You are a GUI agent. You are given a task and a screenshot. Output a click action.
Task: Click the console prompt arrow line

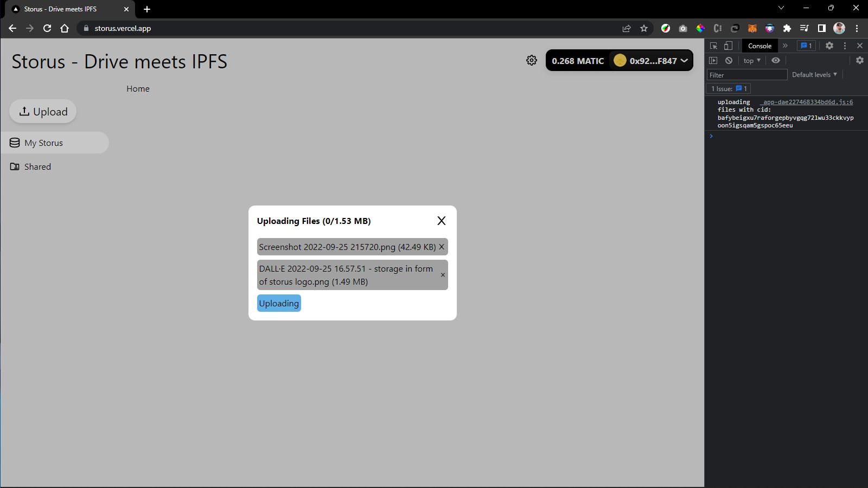click(x=787, y=136)
